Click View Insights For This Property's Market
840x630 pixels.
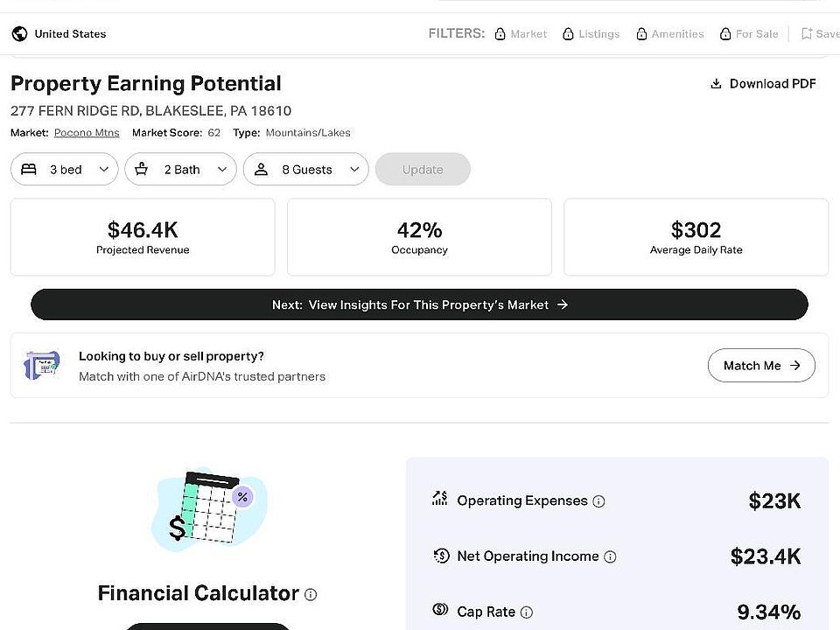pos(419,304)
